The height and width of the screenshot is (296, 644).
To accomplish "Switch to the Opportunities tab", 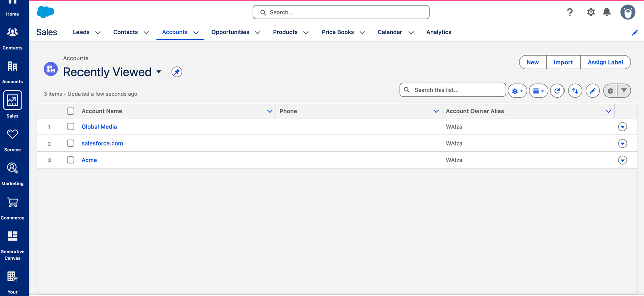I will 230,32.
